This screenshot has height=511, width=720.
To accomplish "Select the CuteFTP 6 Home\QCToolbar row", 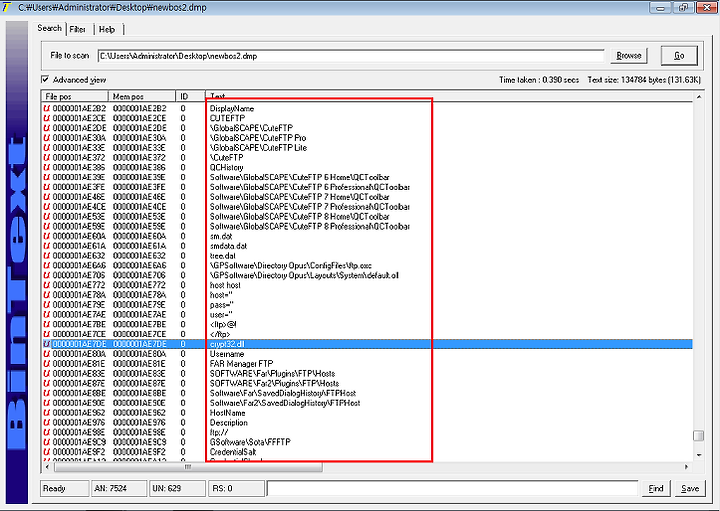I will (367, 177).
